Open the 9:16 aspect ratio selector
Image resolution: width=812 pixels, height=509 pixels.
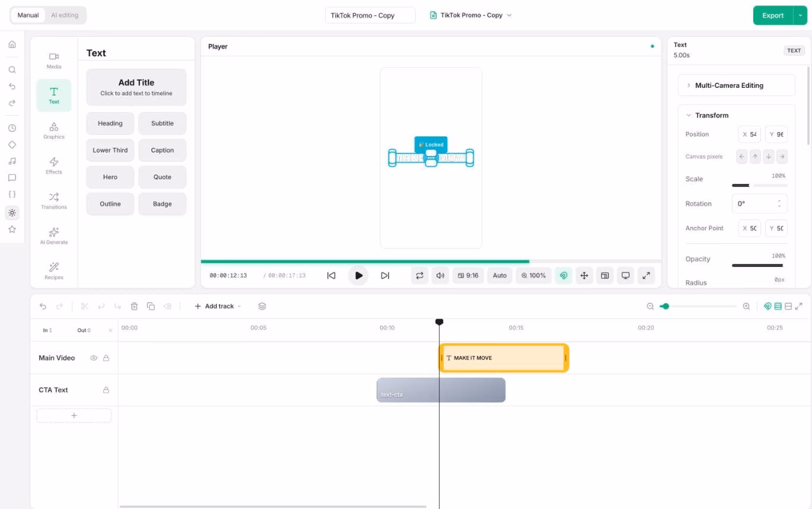[468, 275]
